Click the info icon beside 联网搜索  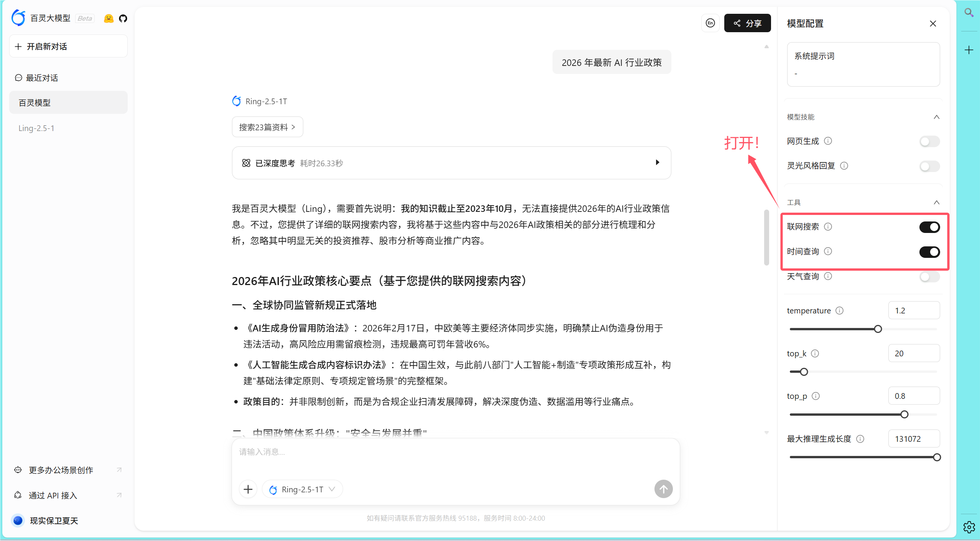tap(828, 226)
